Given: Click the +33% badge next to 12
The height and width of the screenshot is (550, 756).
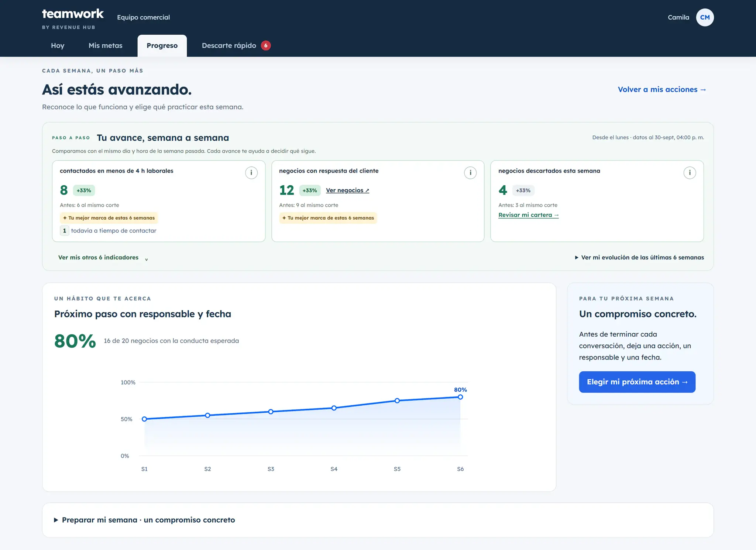Looking at the screenshot, I should [310, 190].
